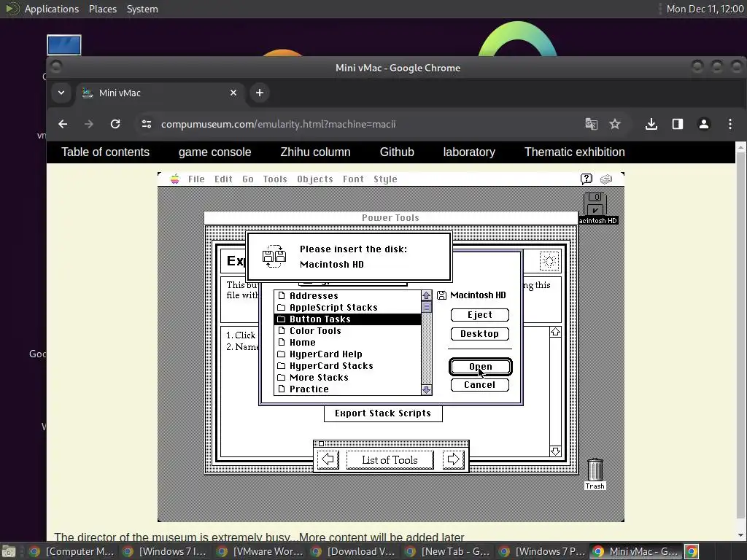Open Chrome downloads icon
The image size is (747, 560).
[x=651, y=124]
